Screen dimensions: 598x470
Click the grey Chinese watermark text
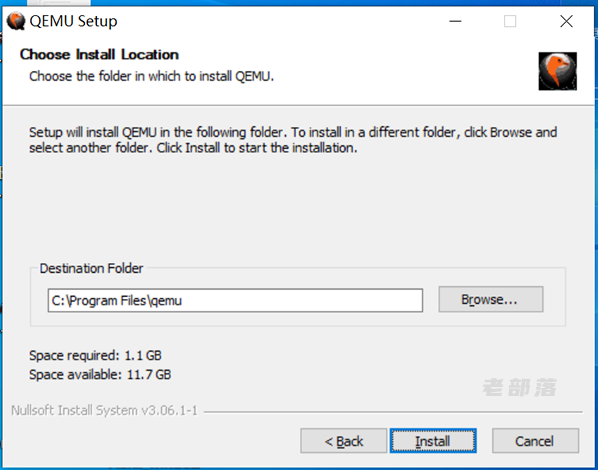pyautogui.click(x=519, y=388)
